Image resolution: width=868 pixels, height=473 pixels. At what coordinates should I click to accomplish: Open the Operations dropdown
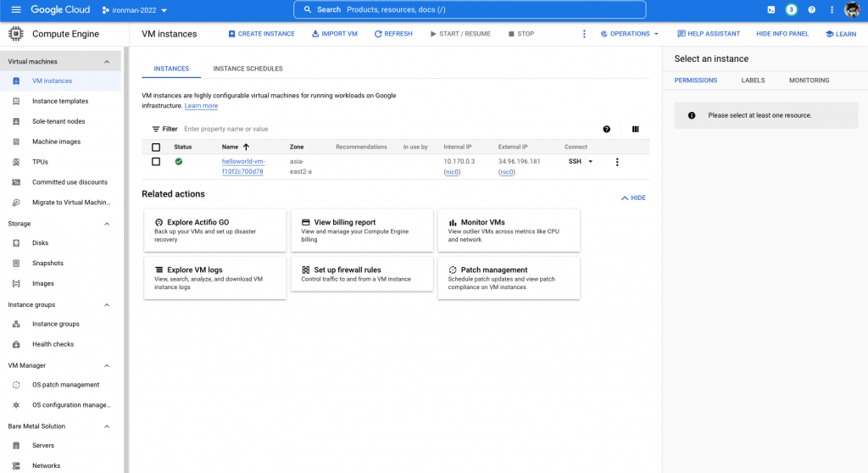(630, 34)
